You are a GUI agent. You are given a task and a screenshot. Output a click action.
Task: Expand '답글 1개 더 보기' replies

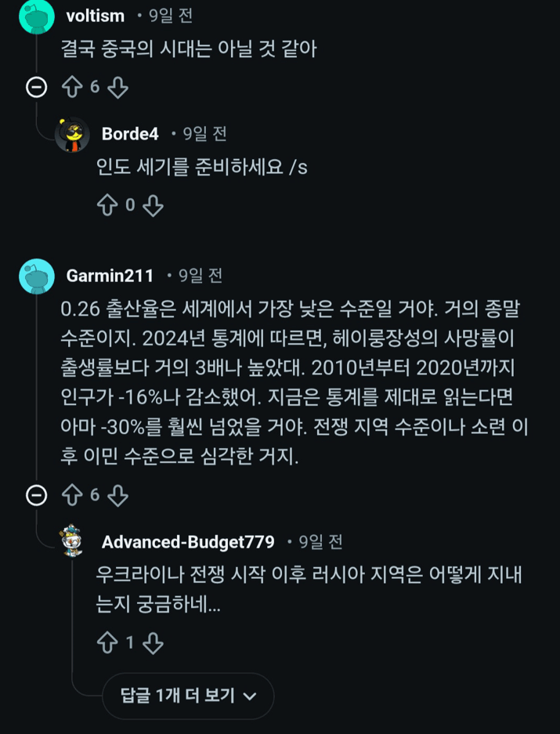(188, 695)
